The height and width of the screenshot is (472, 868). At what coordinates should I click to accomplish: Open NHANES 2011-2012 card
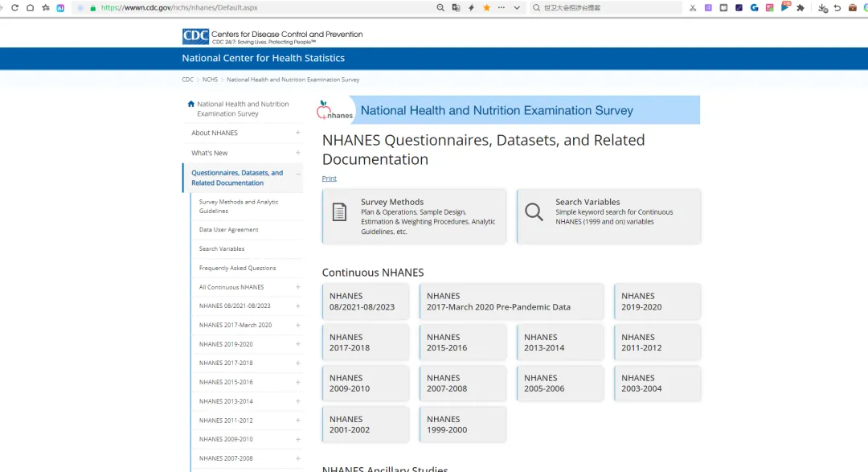click(657, 343)
